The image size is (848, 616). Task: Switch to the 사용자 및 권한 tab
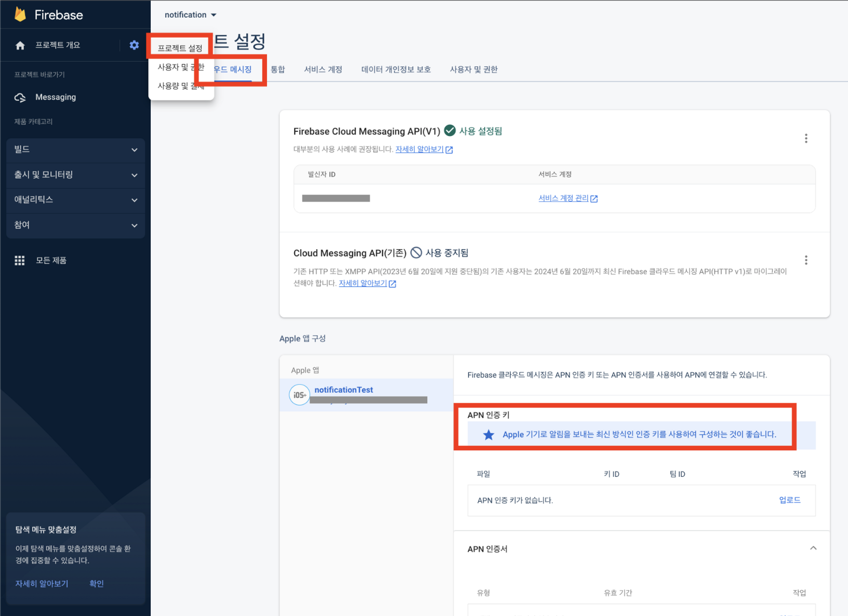tap(473, 69)
